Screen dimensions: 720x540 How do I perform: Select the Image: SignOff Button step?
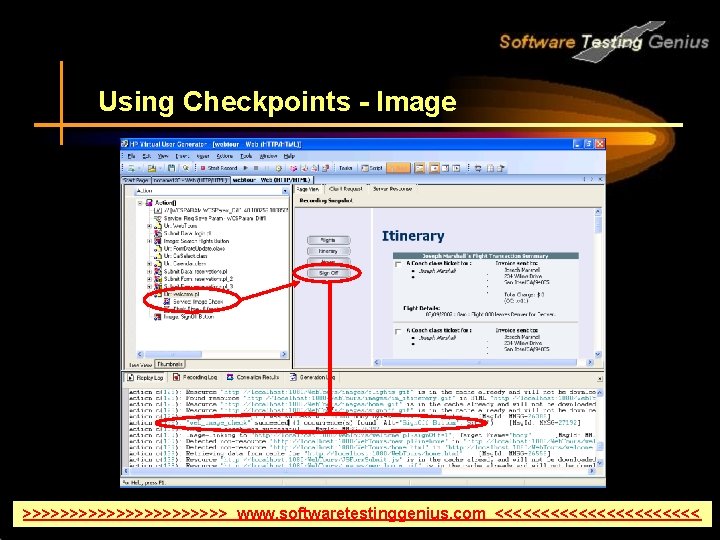(184, 317)
